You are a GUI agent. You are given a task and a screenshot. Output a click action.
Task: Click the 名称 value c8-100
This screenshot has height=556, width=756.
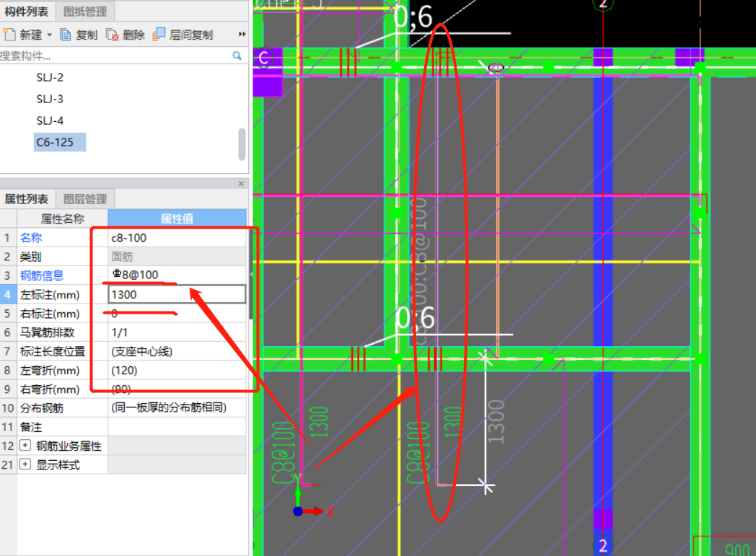pyautogui.click(x=177, y=237)
